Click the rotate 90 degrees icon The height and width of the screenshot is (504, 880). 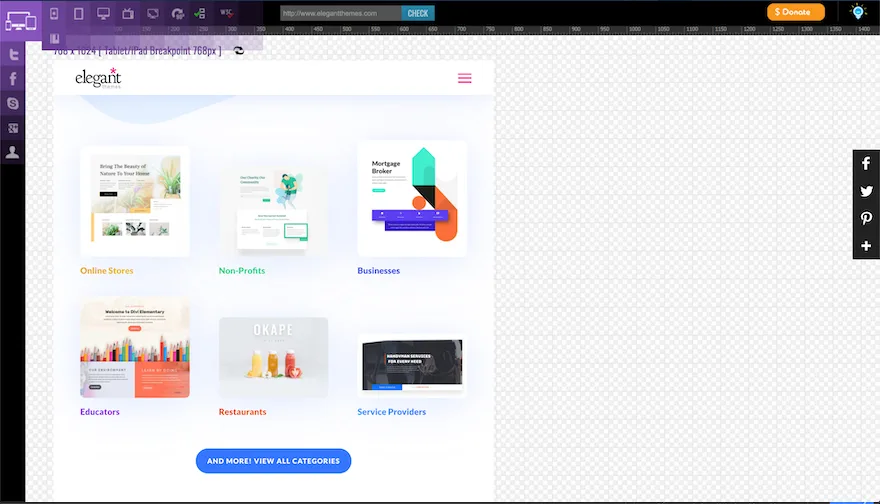177,13
